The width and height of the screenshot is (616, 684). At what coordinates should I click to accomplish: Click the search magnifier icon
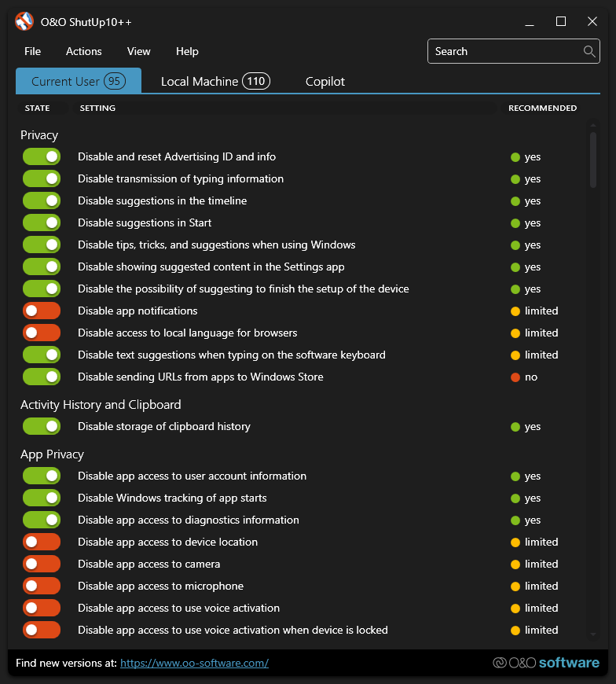coord(589,52)
